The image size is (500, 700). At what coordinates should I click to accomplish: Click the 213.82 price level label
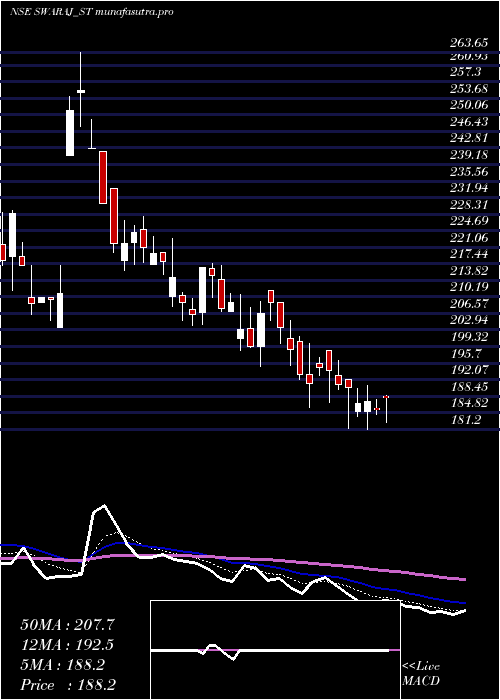coord(467,271)
